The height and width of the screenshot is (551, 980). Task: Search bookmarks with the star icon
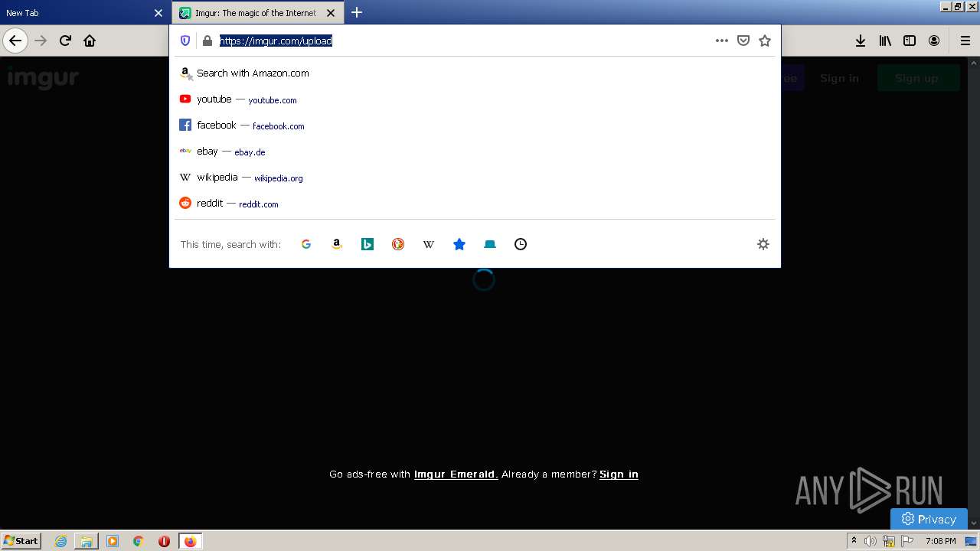tap(459, 244)
